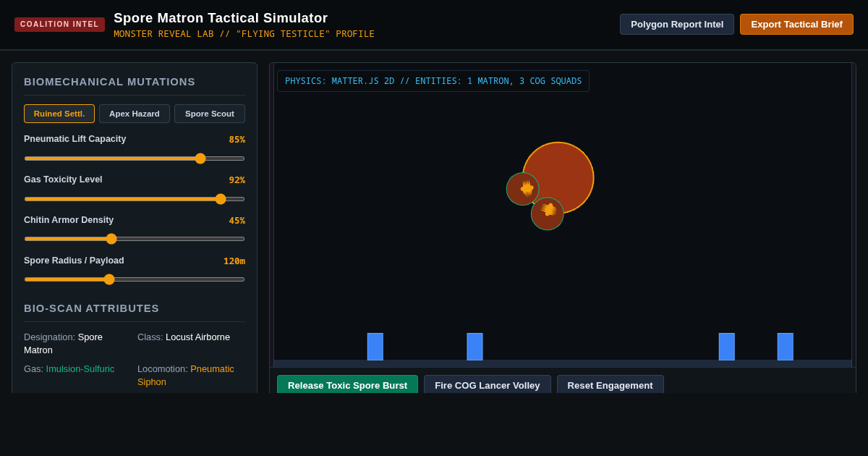Screen dimensions: 868x456
Task: Click the left spore pod on matron
Action: [522, 189]
